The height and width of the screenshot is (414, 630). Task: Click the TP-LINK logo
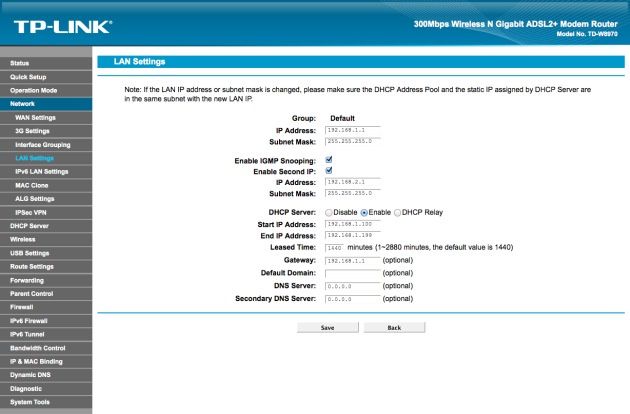(x=63, y=27)
